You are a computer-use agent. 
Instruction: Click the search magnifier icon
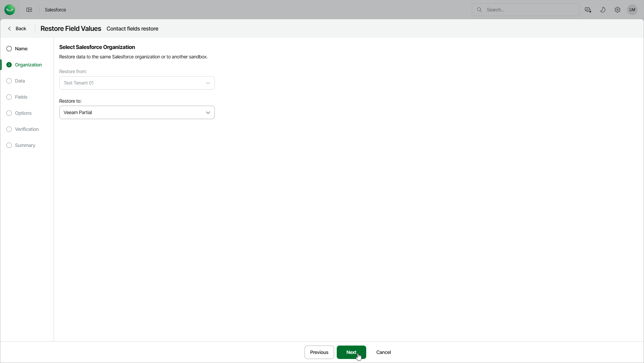coord(479,10)
